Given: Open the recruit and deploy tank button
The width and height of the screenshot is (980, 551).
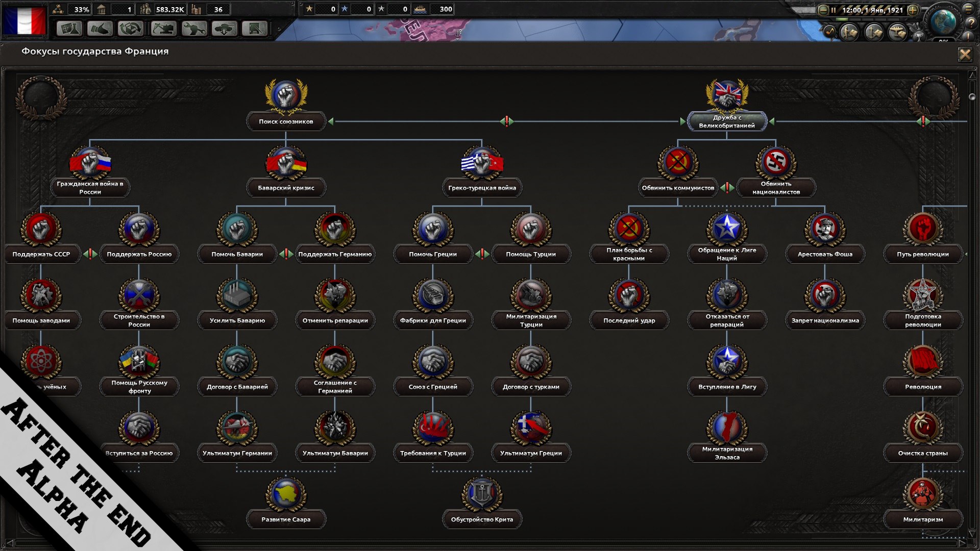Looking at the screenshot, I should (225, 29).
